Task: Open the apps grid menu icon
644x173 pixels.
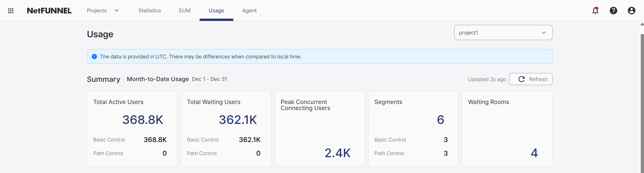Action: coord(11,11)
